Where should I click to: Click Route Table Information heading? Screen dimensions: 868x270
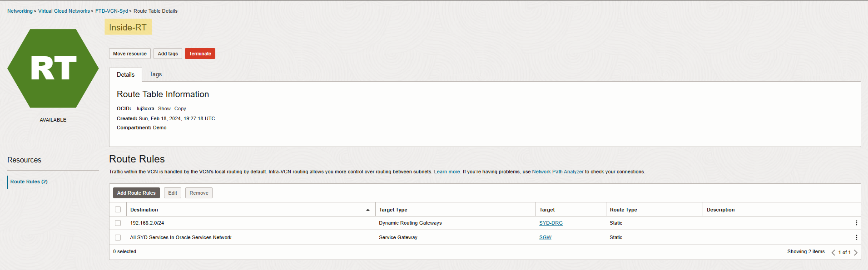163,94
